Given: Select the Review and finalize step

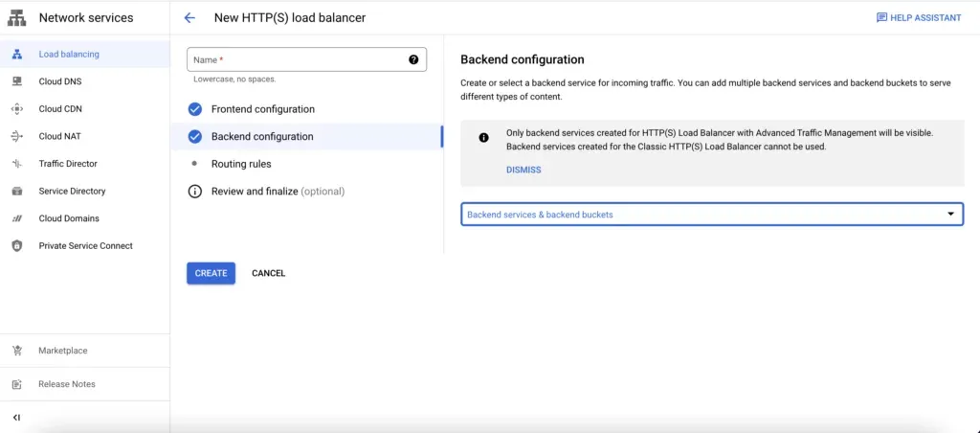Looking at the screenshot, I should 306,192.
